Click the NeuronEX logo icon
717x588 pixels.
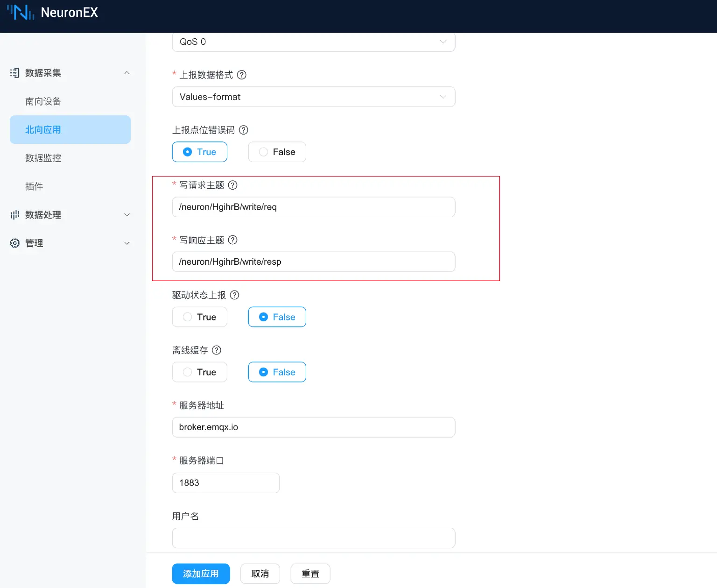pyautogui.click(x=21, y=13)
